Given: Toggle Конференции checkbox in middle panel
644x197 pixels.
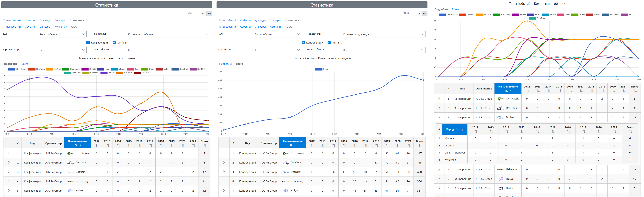Looking at the screenshot, I should click(x=303, y=43).
